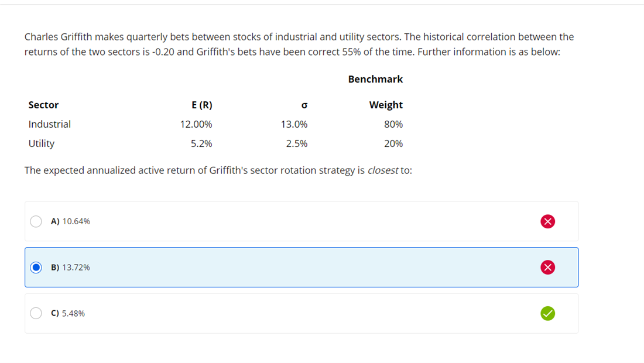The height and width of the screenshot is (363, 644).
Task: Click the green checkmark icon beside 5.48%
Action: coord(547,313)
